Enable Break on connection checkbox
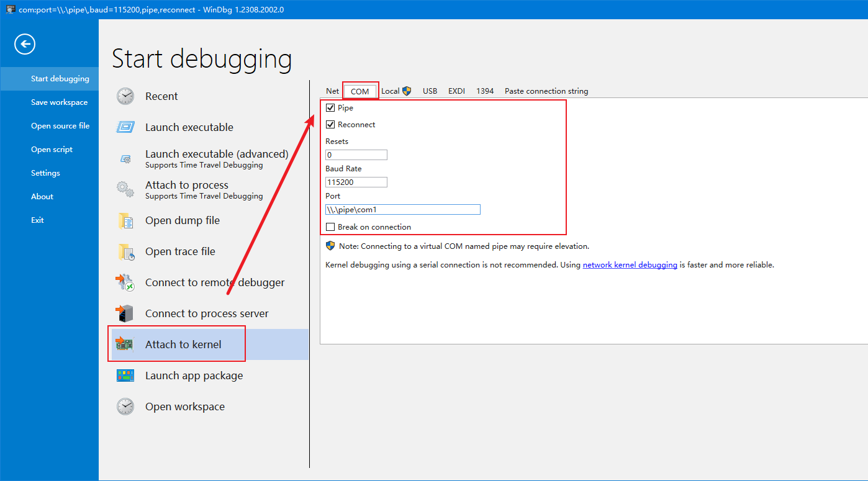Image resolution: width=868 pixels, height=481 pixels. (x=330, y=227)
